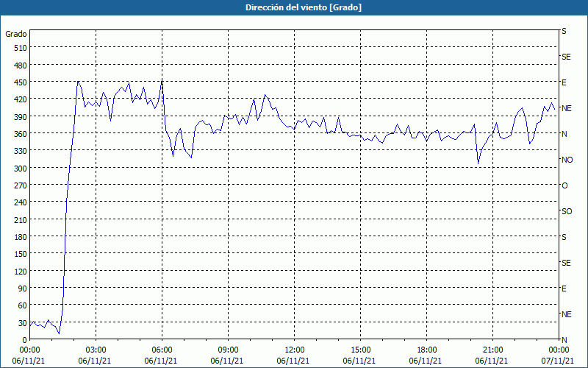Click the 'NE' compass label near 30 level
The image size is (588, 368).
coord(566,314)
